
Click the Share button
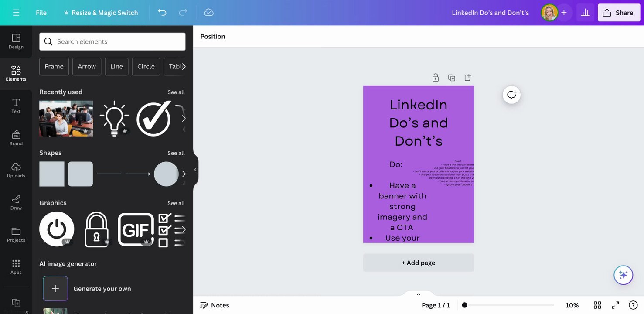point(618,13)
